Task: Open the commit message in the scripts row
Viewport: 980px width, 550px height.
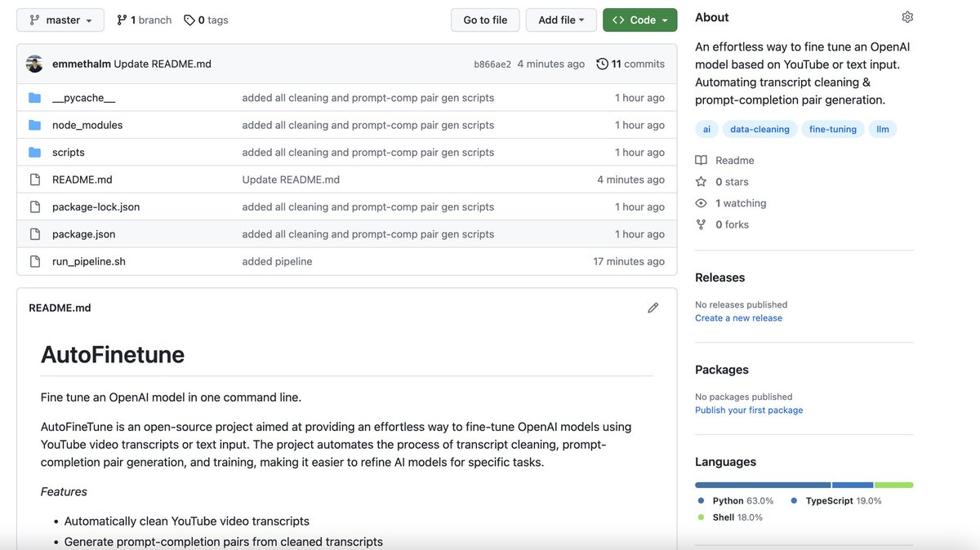Action: pyautogui.click(x=367, y=153)
